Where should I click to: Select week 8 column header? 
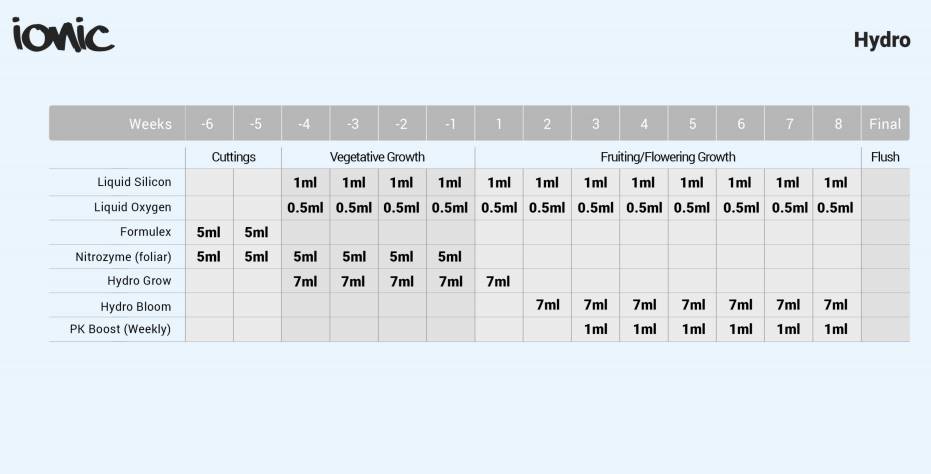coord(837,124)
